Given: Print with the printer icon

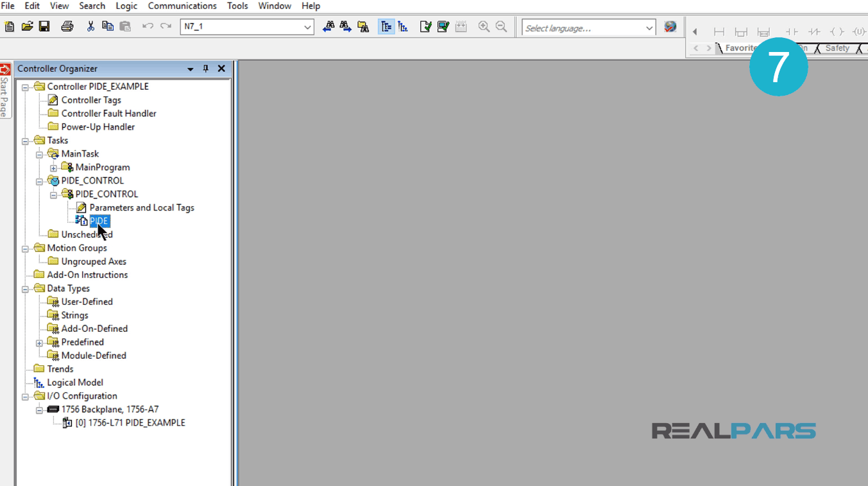Looking at the screenshot, I should (67, 27).
